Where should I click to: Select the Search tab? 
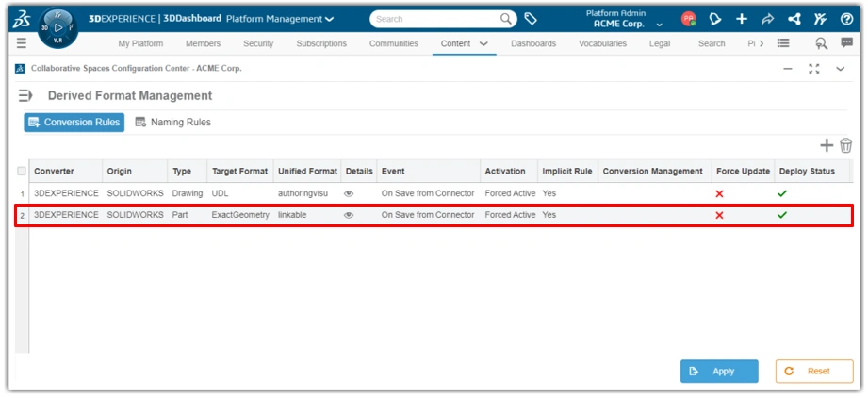tap(712, 43)
